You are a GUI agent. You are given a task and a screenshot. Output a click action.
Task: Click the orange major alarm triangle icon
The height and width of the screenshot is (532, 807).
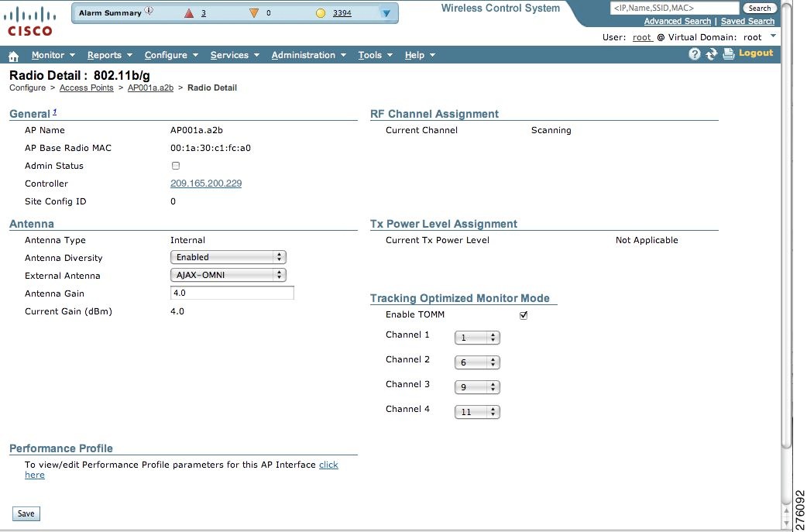[253, 13]
